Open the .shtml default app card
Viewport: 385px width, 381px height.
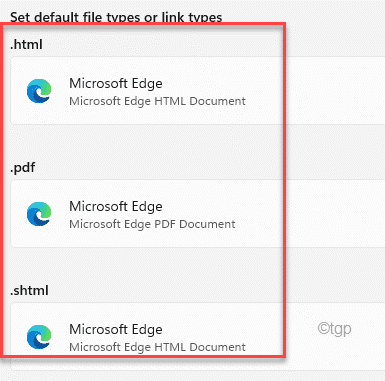tap(198, 335)
